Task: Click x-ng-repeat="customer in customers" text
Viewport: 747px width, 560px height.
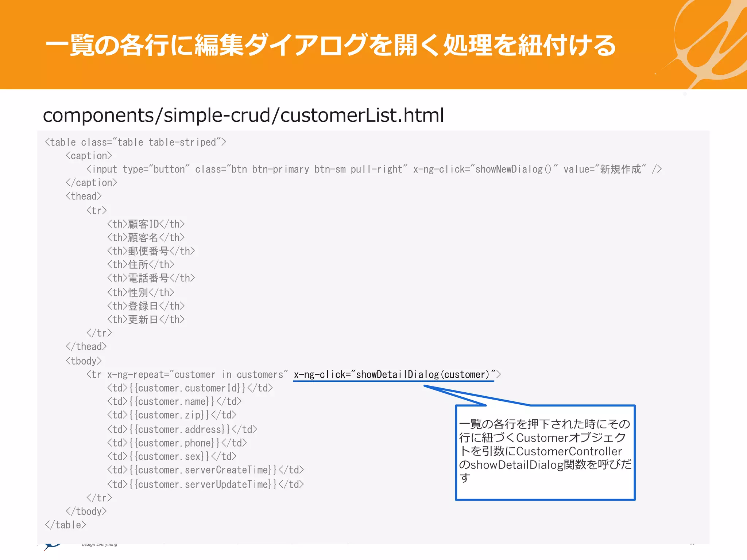Action: click(197, 374)
